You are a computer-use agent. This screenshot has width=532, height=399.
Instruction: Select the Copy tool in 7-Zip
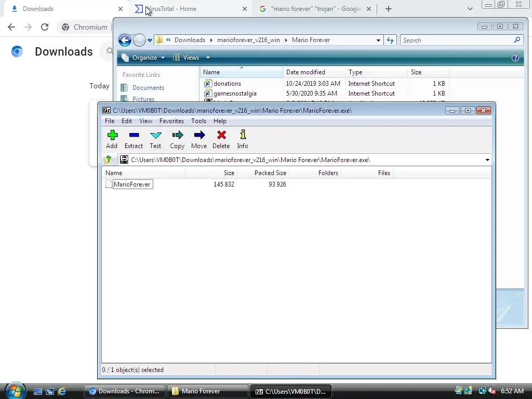click(x=177, y=139)
